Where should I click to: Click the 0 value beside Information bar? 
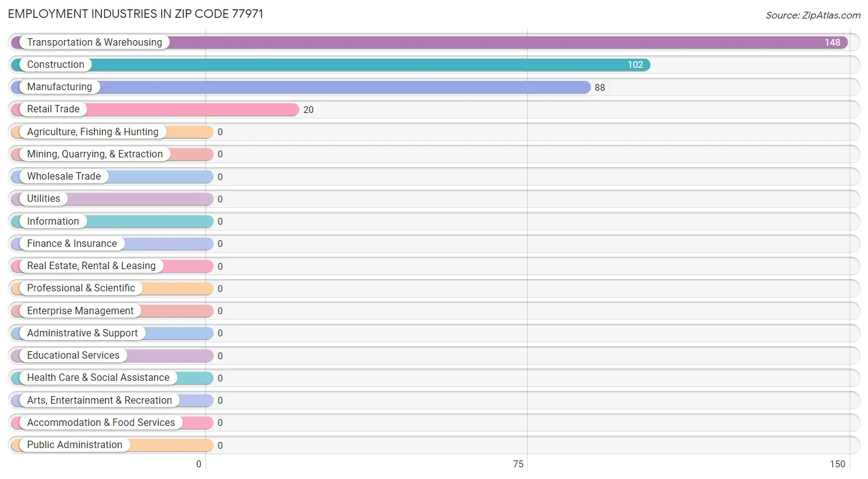(220, 222)
